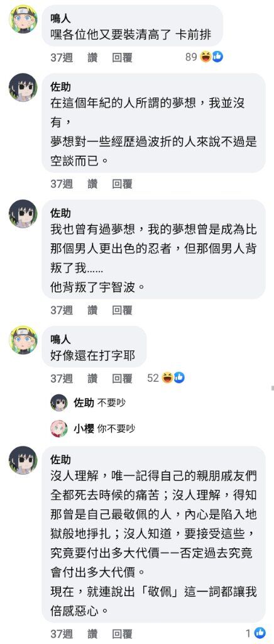274x644 pixels.
Task: Open 鳴人's avatar on the top comment
Action: [x=23, y=19]
